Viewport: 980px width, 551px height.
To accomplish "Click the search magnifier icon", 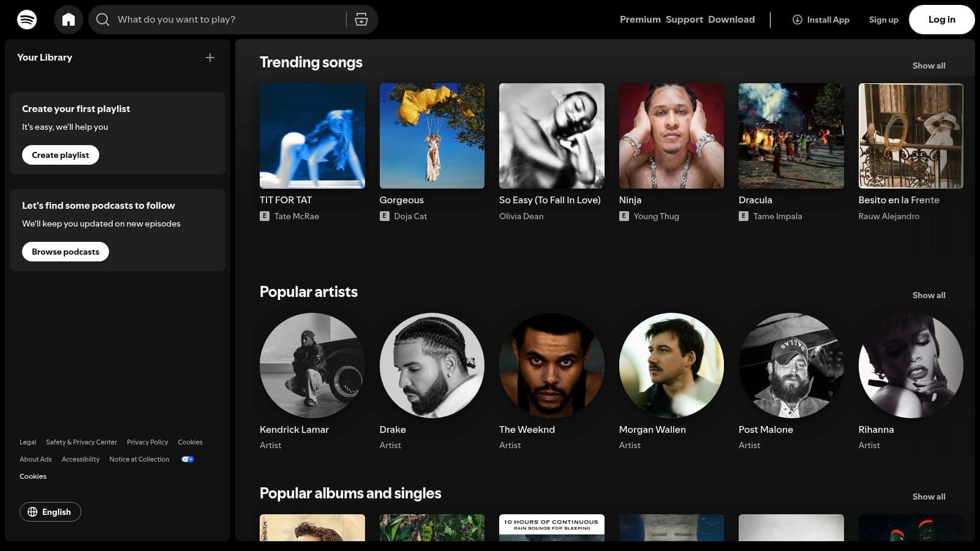I will 103,20.
